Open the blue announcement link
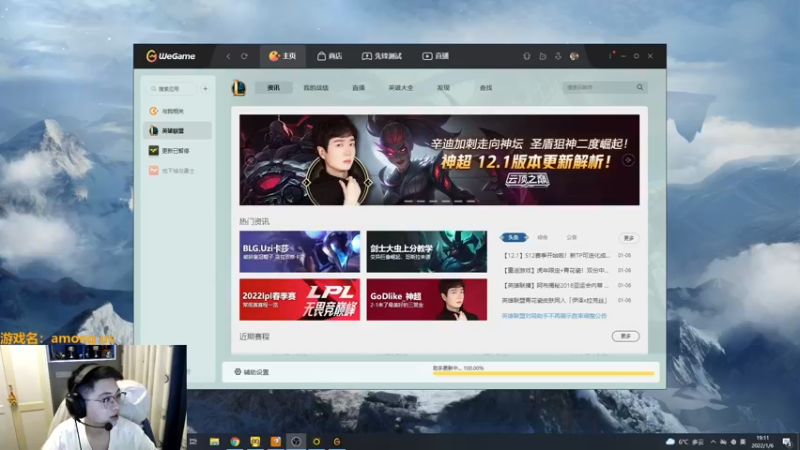800x450 pixels. click(554, 316)
